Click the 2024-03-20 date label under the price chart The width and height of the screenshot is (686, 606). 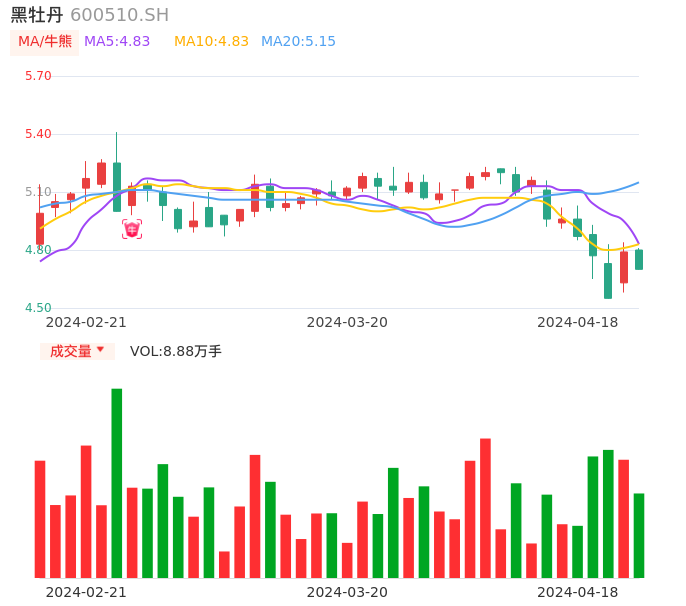click(x=347, y=322)
